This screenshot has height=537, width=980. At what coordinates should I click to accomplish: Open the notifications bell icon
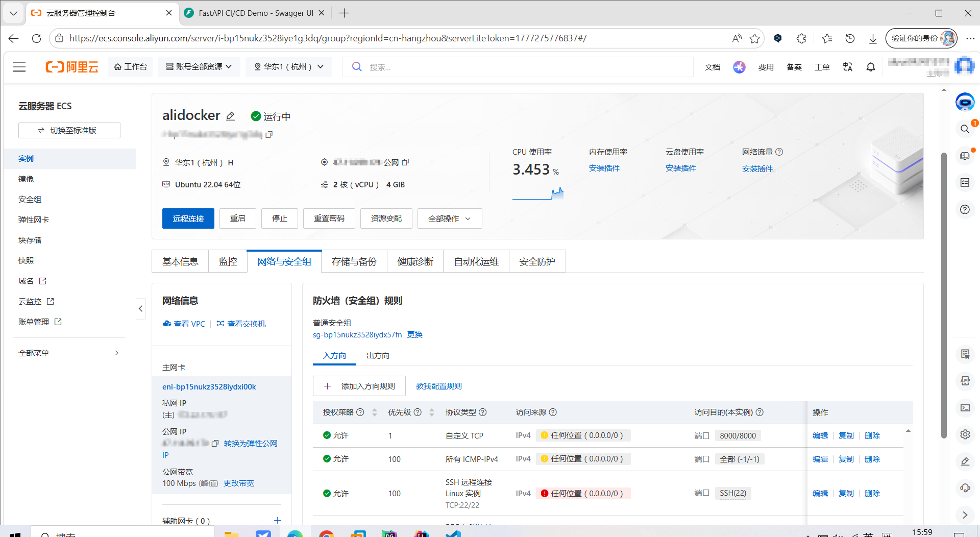point(871,67)
